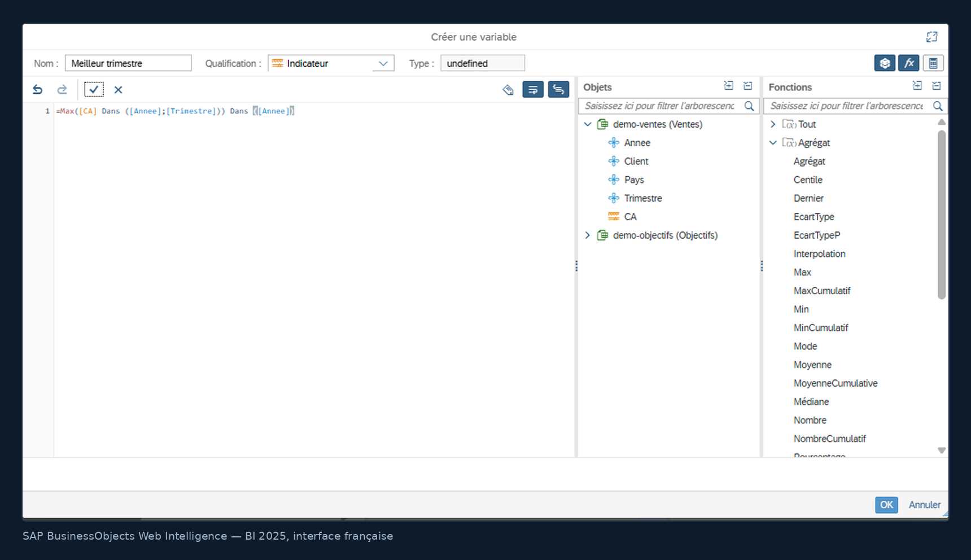Clear the formula with the X icon
The image size is (971, 560).
[x=118, y=89]
